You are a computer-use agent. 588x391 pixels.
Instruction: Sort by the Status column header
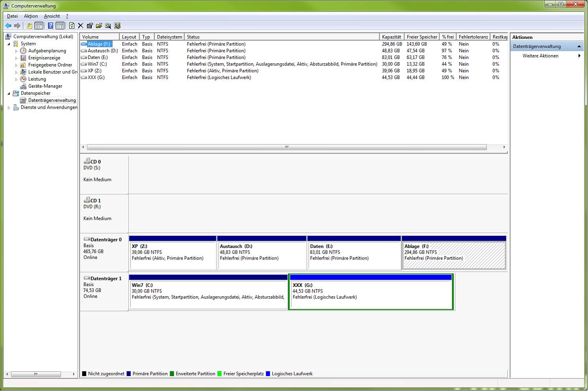coord(282,37)
